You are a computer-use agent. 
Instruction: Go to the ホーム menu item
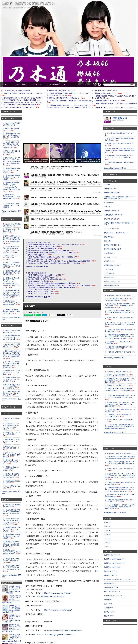pos(5,84)
